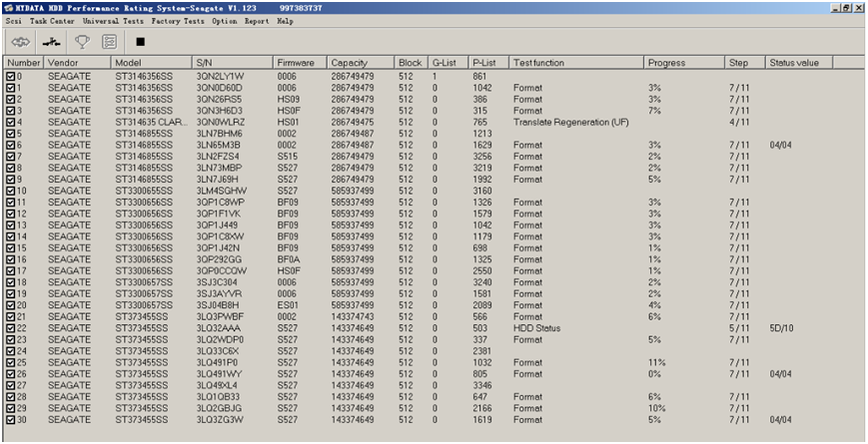Click firmware S515 cell
The height and width of the screenshot is (444, 868).
(x=288, y=157)
